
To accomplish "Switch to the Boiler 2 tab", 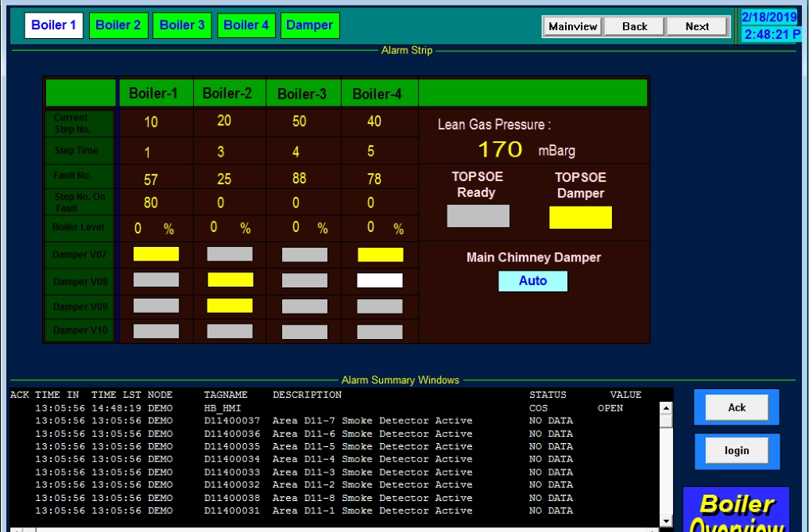I will click(118, 25).
